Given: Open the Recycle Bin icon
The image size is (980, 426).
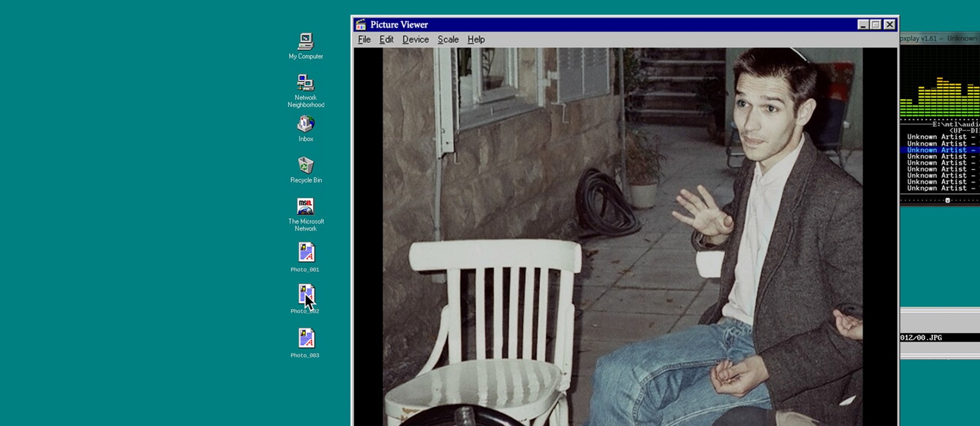Looking at the screenshot, I should pos(306,166).
